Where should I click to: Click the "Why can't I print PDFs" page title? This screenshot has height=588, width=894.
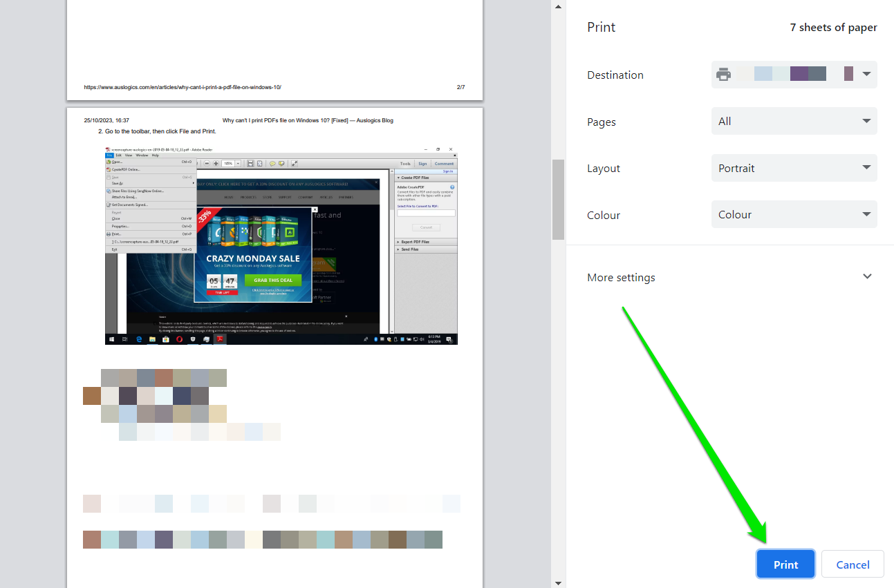(x=308, y=120)
